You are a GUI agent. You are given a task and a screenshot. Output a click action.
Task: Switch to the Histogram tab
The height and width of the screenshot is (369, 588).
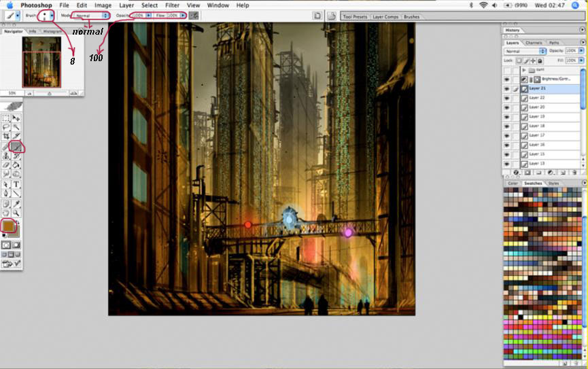[52, 31]
